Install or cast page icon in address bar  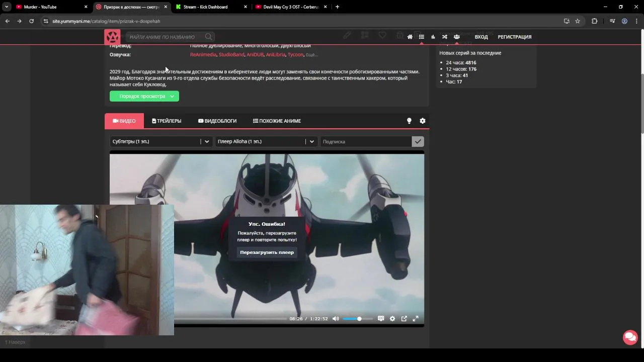point(567,21)
